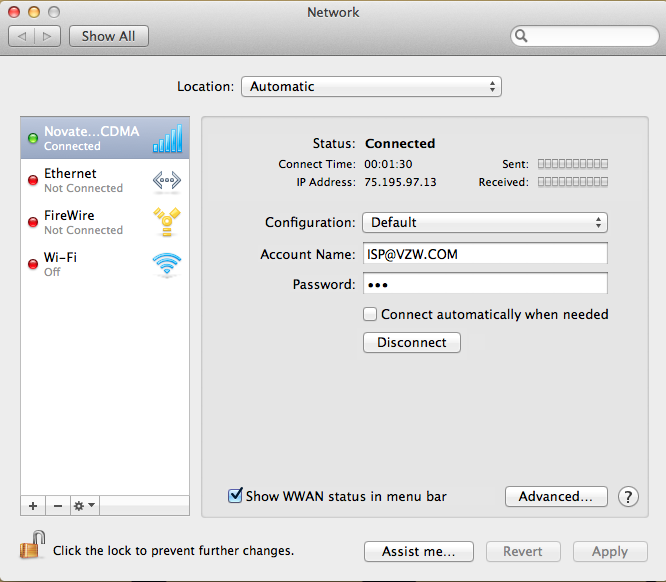Click the yellow FireWire icon
The image size is (666, 582).
point(167,222)
